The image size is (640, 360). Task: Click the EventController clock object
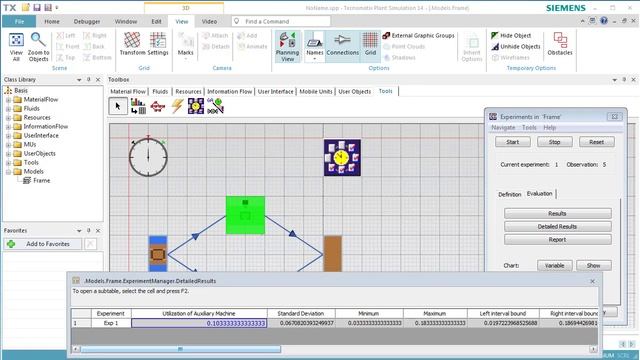pos(148,157)
